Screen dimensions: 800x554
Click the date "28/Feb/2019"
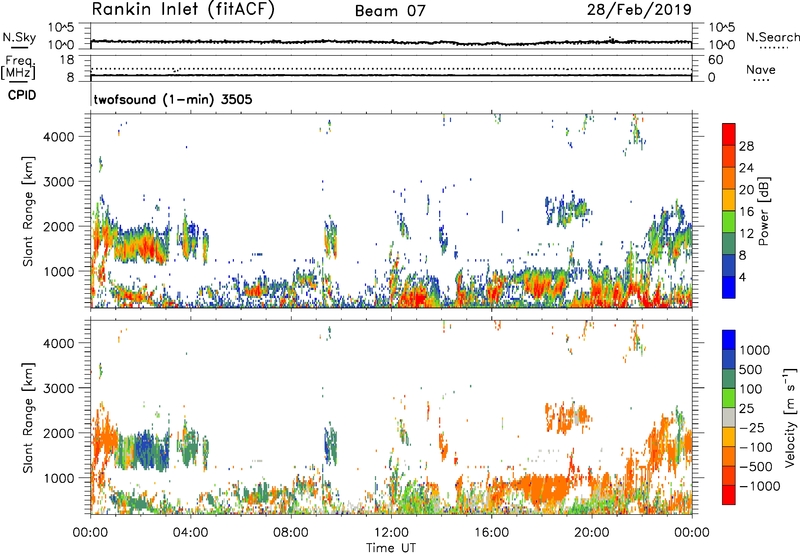pyautogui.click(x=639, y=10)
